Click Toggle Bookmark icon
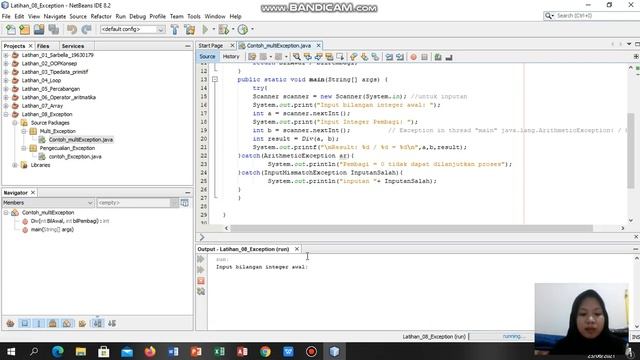 375,57
